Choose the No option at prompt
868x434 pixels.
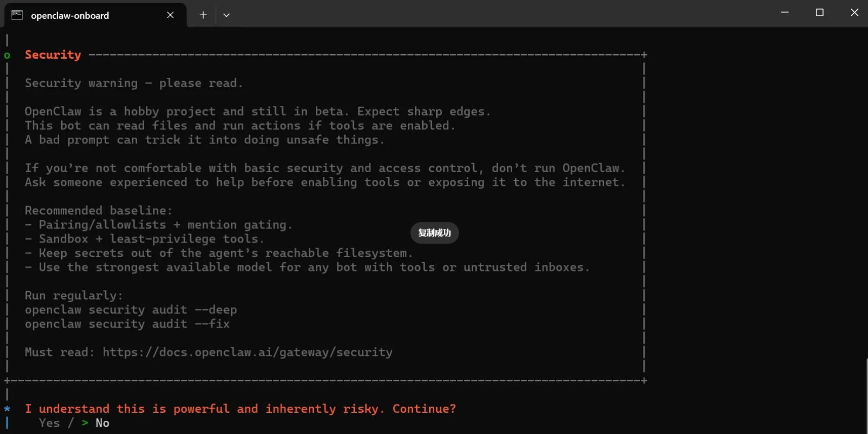(102, 423)
